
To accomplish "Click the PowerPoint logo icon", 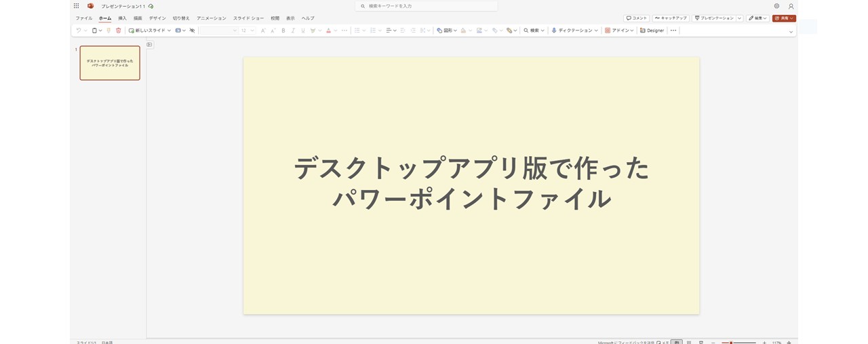I will pyautogui.click(x=90, y=6).
